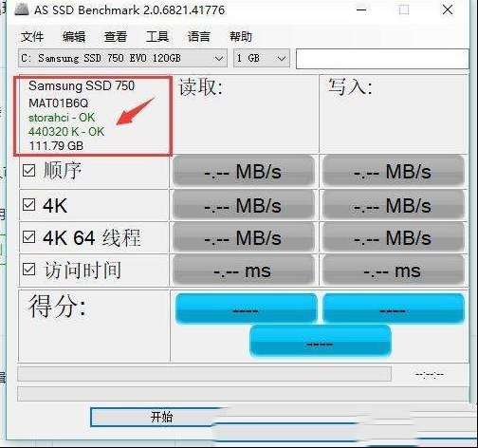Open the 工具 menu
The width and height of the screenshot is (478, 448).
(x=157, y=36)
